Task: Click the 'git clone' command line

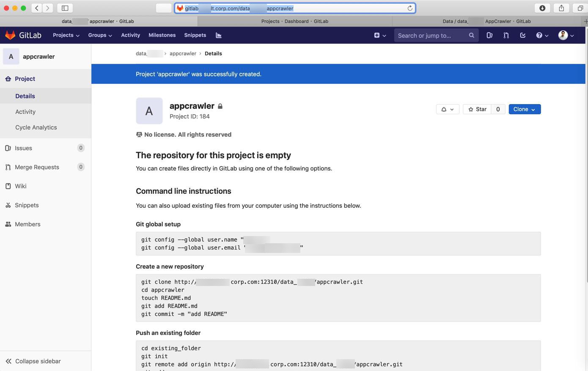Action: coord(252,282)
